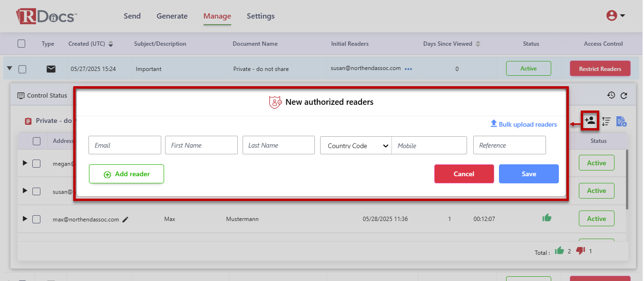Click the total green thumbs up icon
The height and width of the screenshot is (281, 644).
click(x=559, y=251)
